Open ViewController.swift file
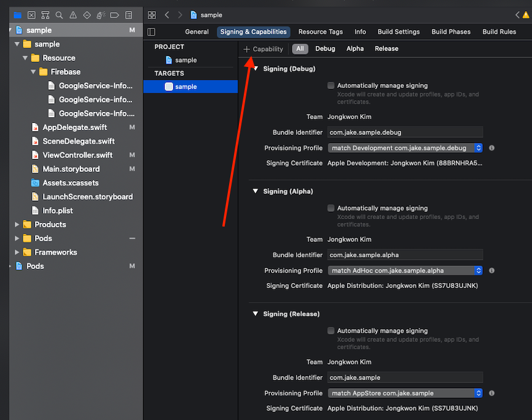Image resolution: width=532 pixels, height=420 pixels. tap(77, 155)
